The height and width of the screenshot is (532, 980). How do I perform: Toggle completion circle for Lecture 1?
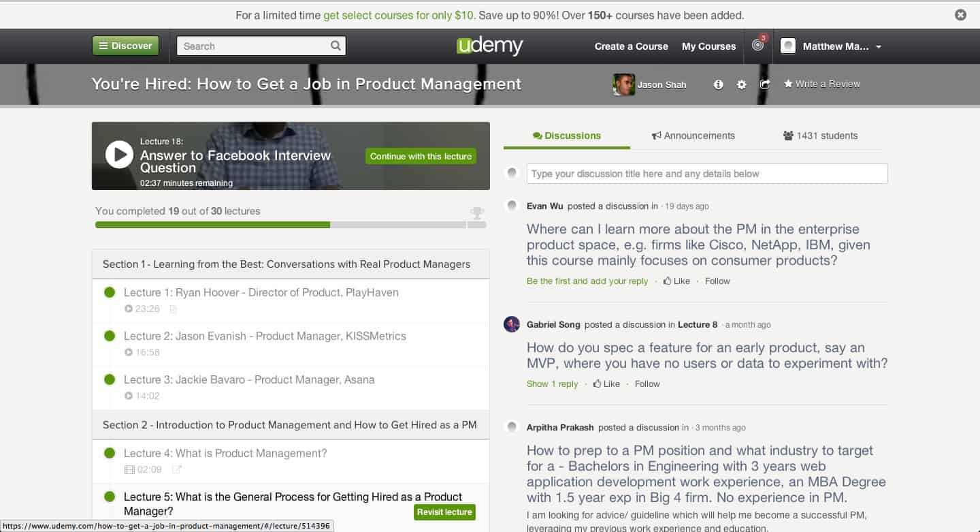[110, 292]
